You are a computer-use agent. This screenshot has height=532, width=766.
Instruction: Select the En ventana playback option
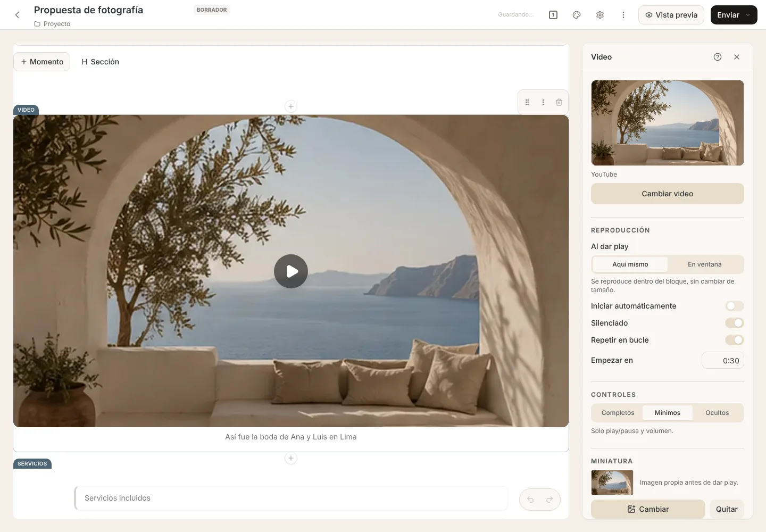tap(705, 264)
